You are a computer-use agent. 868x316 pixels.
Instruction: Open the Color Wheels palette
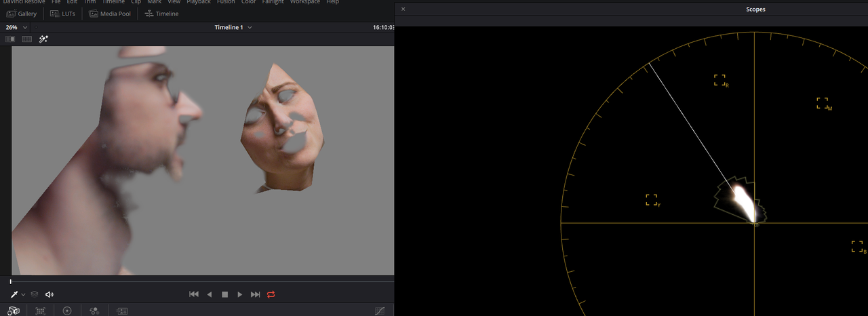tap(67, 311)
